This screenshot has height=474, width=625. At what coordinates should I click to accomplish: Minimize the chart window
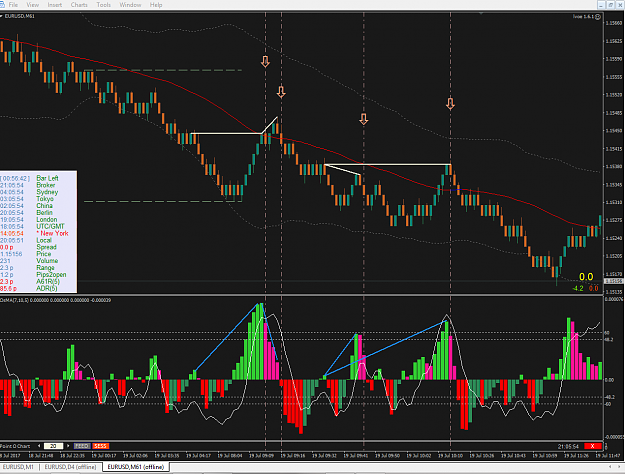point(601,5)
